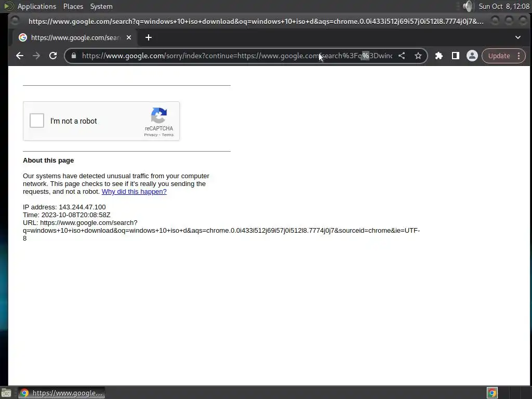
Task: Toggle the side panel icon
Action: click(x=455, y=56)
